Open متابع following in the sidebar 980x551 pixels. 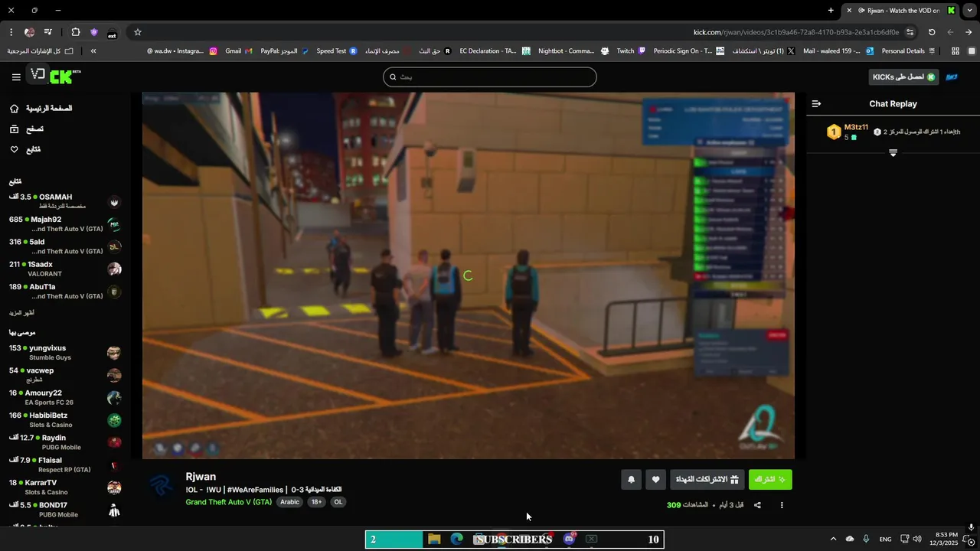(x=25, y=149)
